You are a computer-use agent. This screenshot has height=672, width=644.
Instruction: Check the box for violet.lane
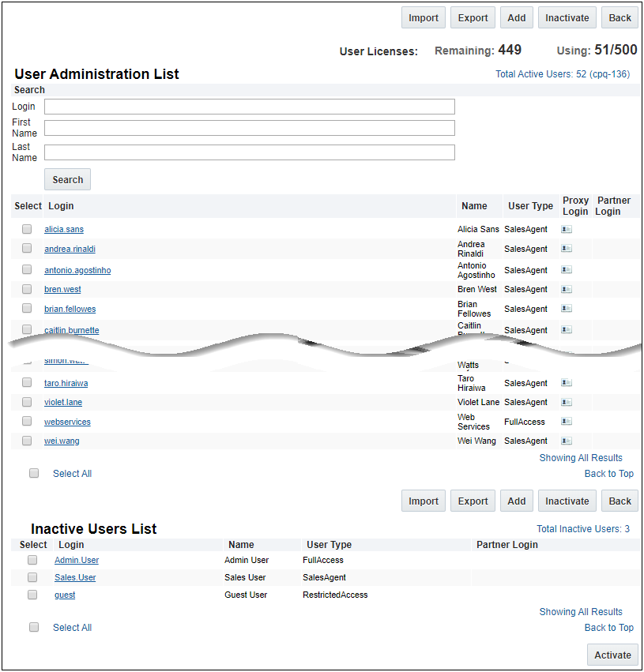click(27, 402)
